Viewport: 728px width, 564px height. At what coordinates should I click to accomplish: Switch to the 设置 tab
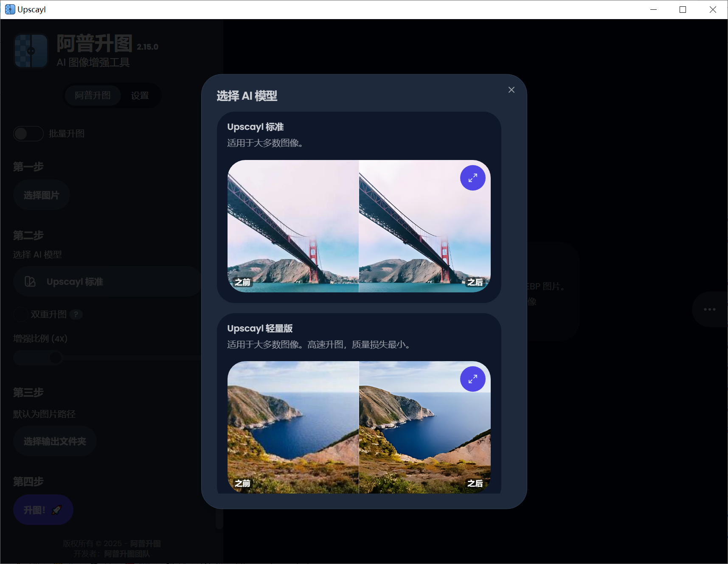(x=140, y=95)
